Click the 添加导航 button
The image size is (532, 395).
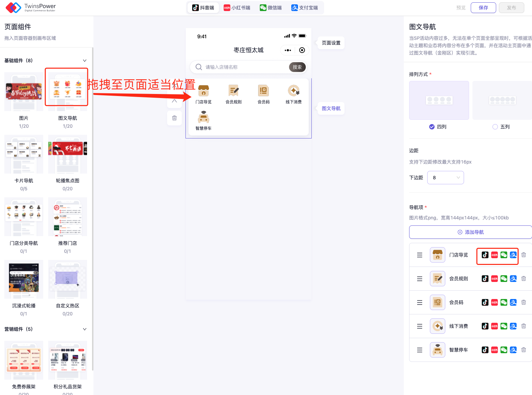(470, 232)
